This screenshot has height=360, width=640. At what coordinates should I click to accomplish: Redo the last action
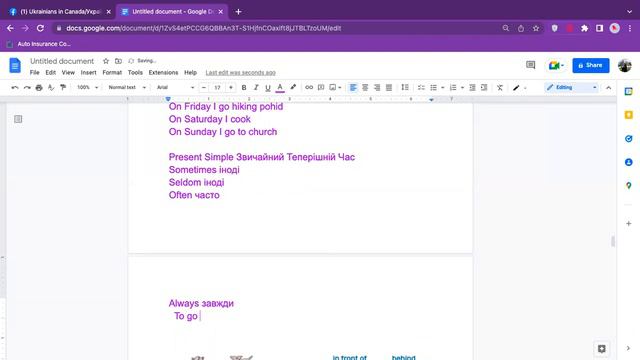coord(27,87)
